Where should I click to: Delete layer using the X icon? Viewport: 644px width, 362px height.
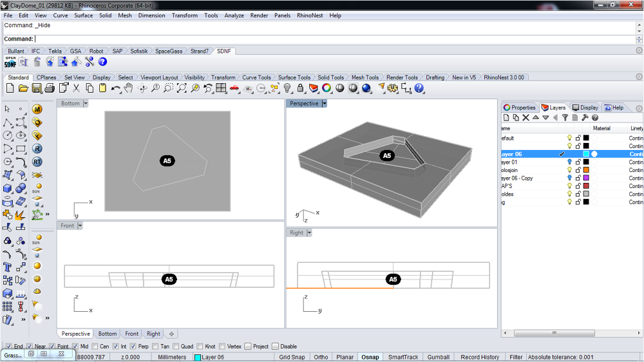coord(526,118)
